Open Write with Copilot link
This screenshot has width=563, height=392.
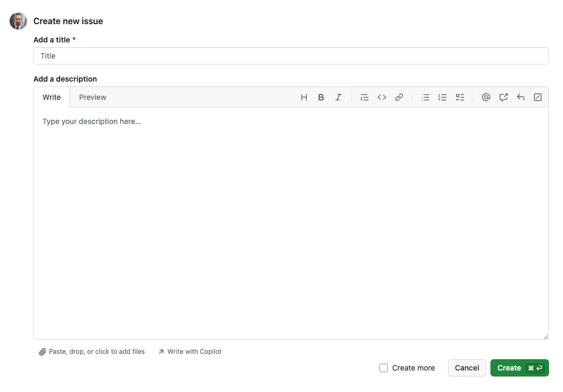click(x=190, y=352)
